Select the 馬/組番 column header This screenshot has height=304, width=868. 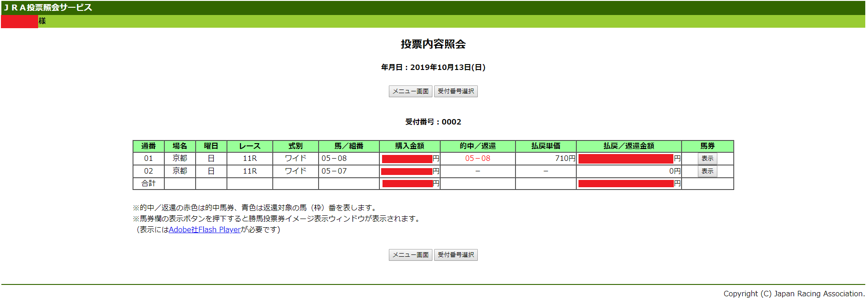pyautogui.click(x=349, y=146)
